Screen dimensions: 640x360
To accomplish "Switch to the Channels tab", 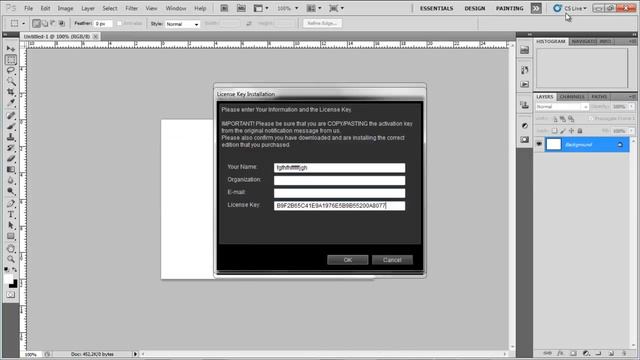I will pyautogui.click(x=572, y=97).
